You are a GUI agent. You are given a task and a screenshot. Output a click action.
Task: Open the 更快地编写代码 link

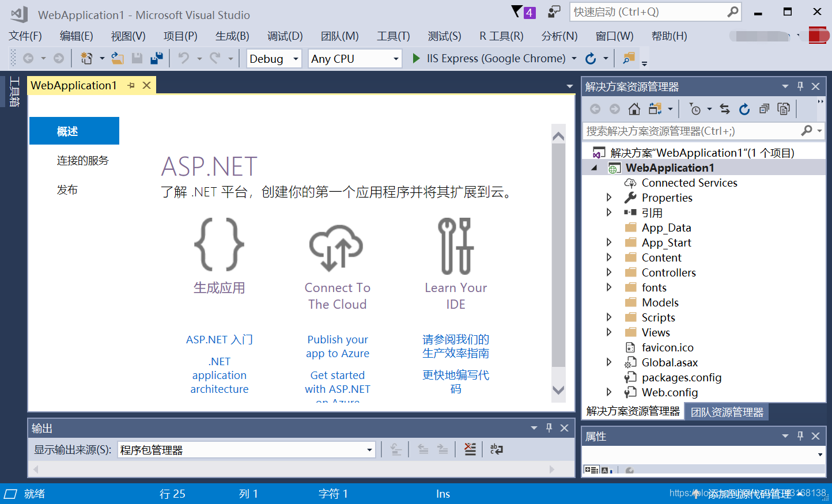pyautogui.click(x=456, y=382)
